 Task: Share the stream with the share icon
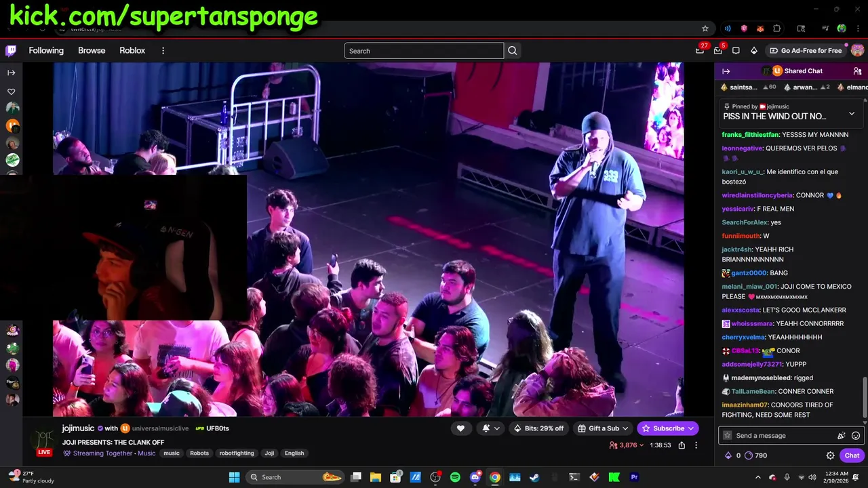(x=682, y=445)
